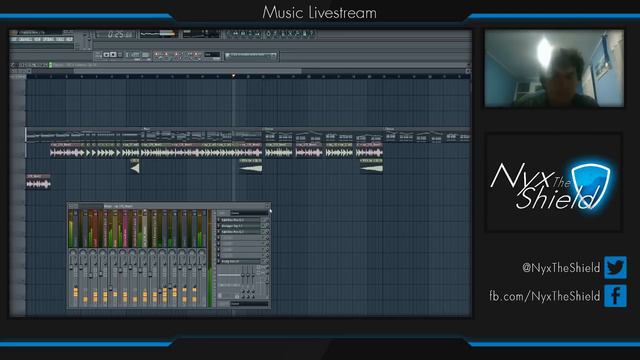Open the mixer options menu arrow in the mixer title bar
This screenshot has height=360, width=640.
pos(70,206)
